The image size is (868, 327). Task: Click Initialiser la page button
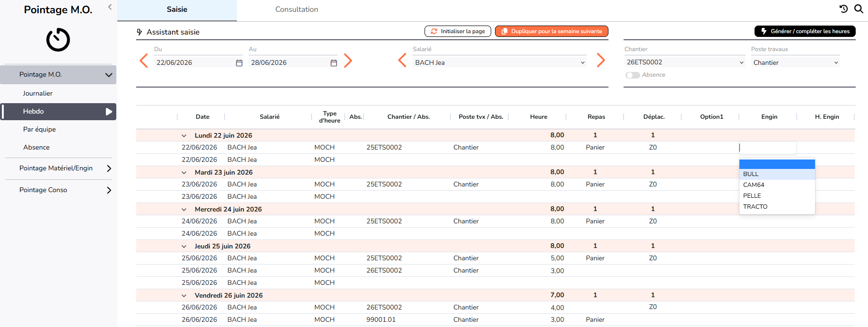(x=458, y=31)
